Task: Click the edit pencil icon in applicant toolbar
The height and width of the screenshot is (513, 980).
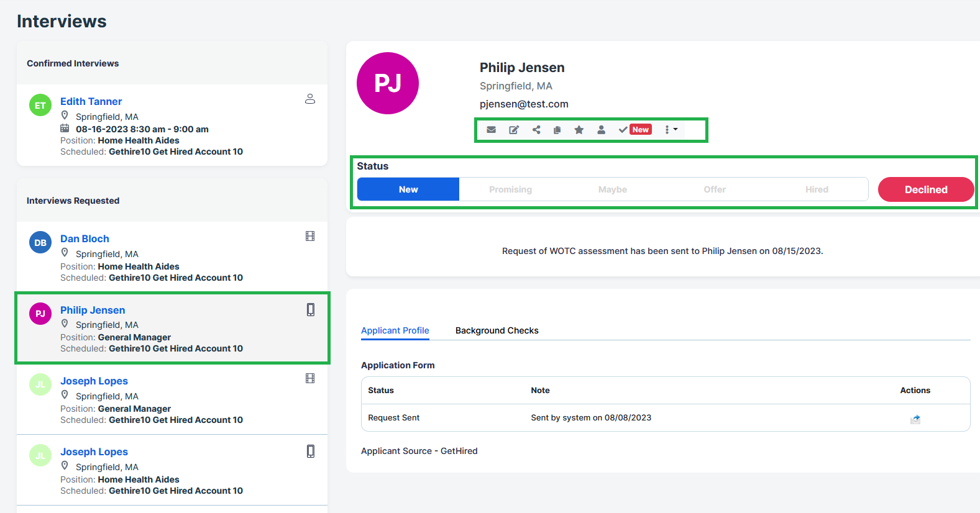Action: coord(514,130)
